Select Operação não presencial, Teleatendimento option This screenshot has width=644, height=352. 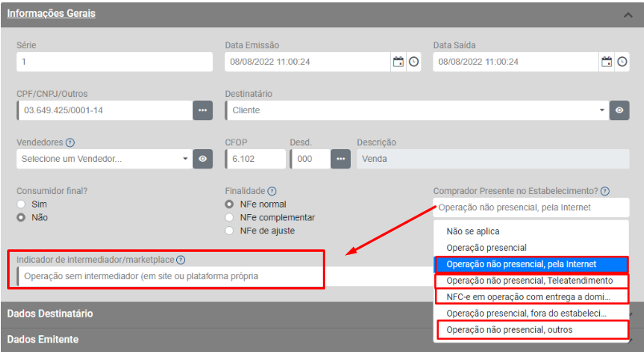pos(531,281)
